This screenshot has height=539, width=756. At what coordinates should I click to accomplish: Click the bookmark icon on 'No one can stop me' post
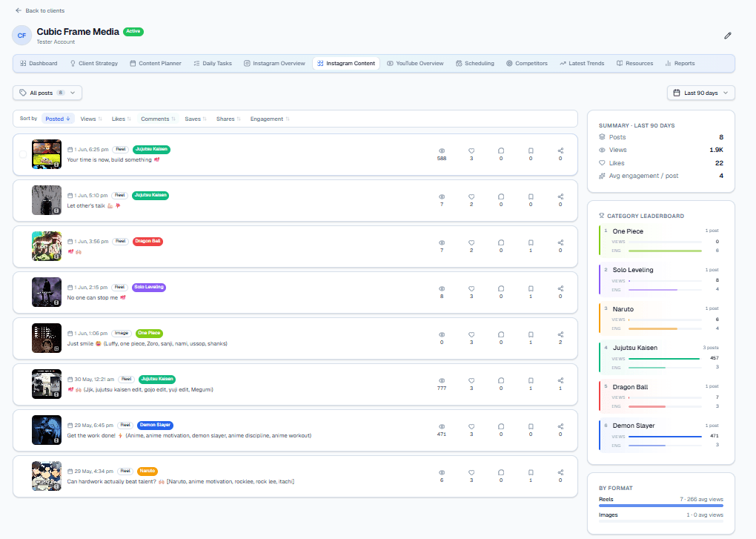tap(531, 288)
